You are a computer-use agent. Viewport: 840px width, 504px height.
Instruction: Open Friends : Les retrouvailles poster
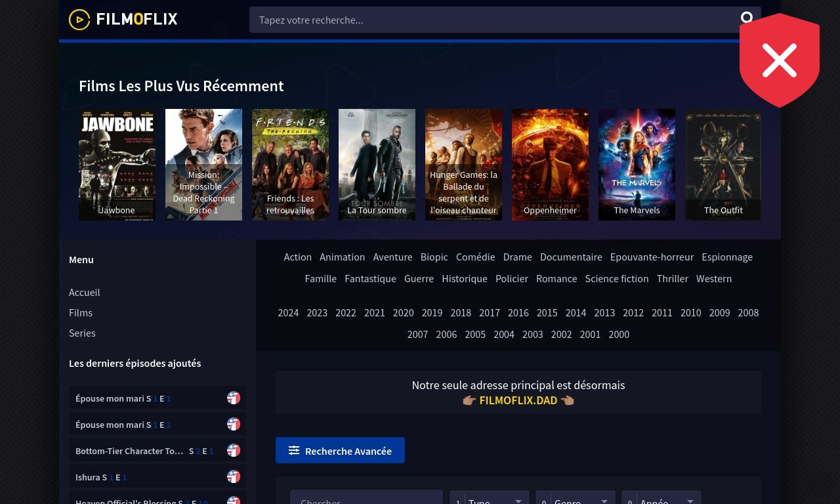290,165
